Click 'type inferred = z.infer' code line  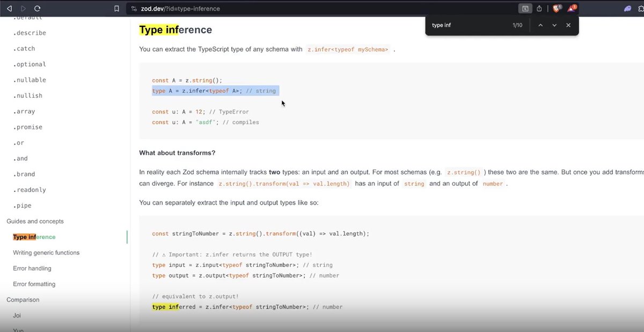point(247,307)
